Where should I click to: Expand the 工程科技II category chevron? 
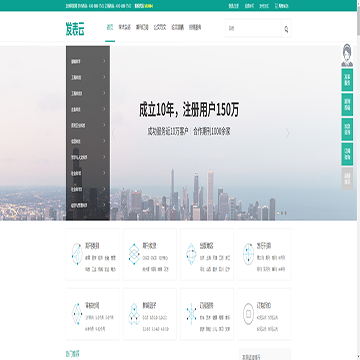pyautogui.click(x=104, y=93)
